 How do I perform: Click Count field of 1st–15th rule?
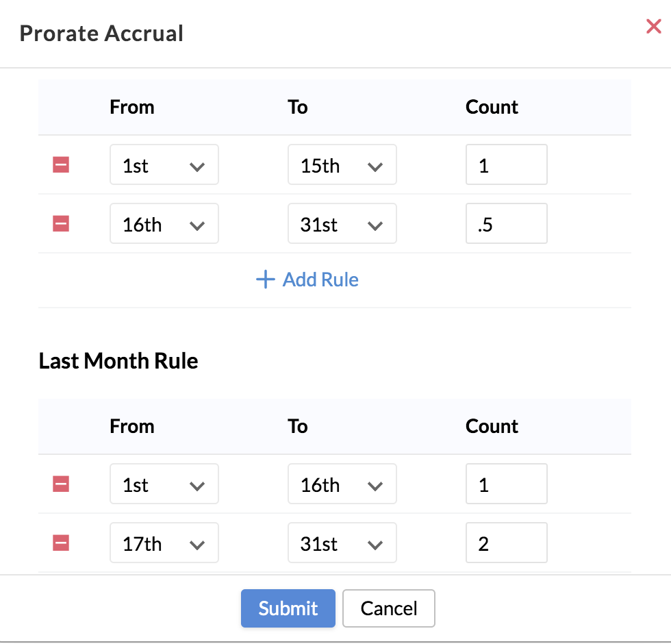(x=506, y=165)
